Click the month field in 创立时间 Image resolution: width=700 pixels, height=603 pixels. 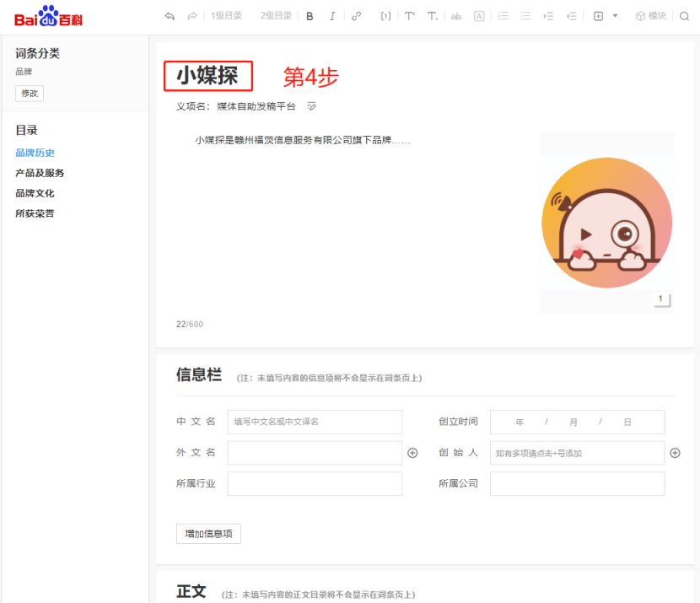573,422
